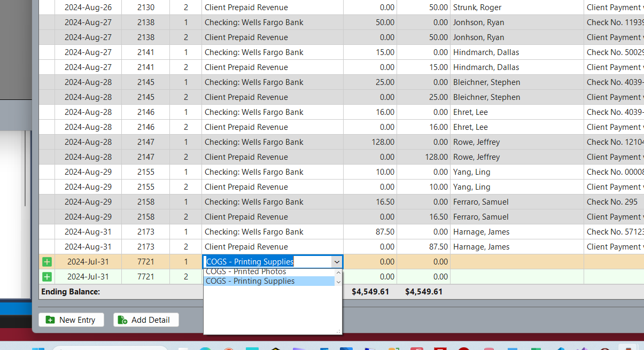644x350 pixels.
Task: Select COGS - Printed Photos from the list
Action: click(246, 272)
